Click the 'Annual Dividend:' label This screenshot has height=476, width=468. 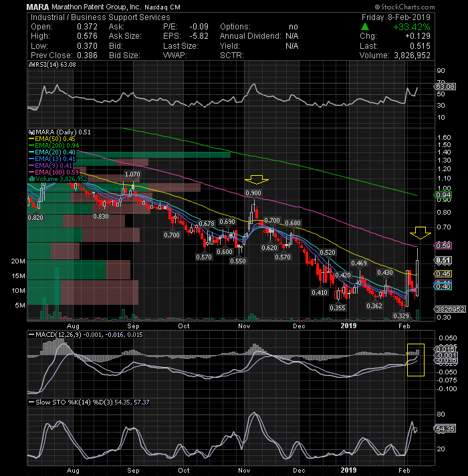[251, 36]
